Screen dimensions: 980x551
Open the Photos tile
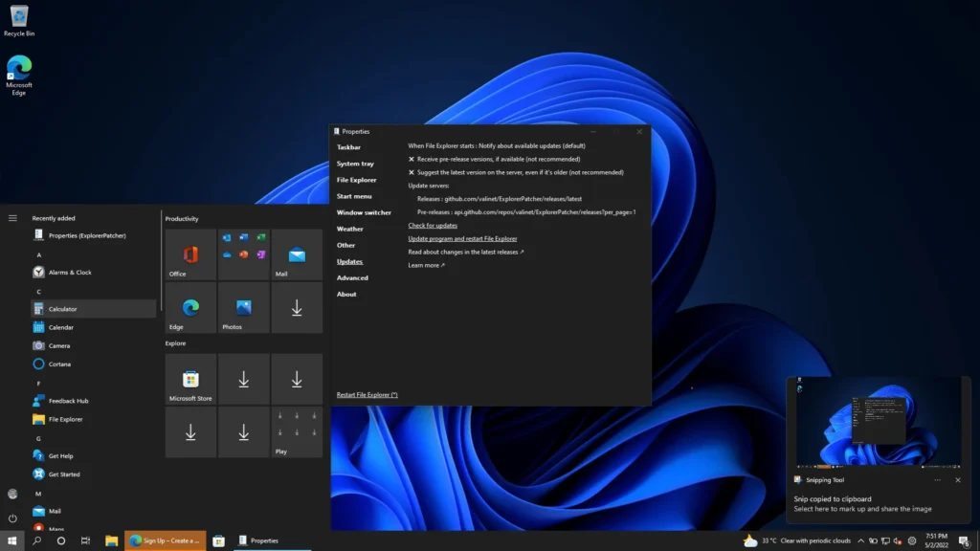click(244, 307)
